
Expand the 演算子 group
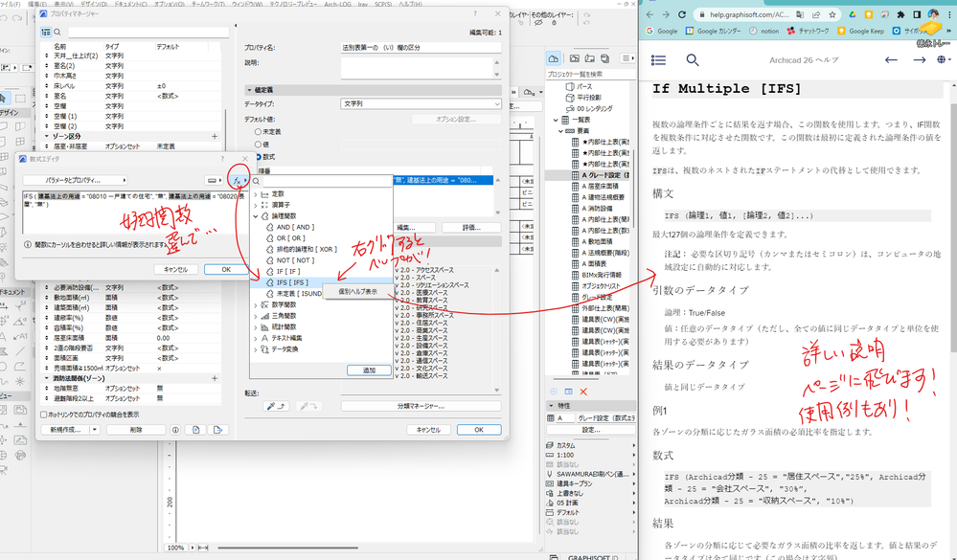[256, 205]
